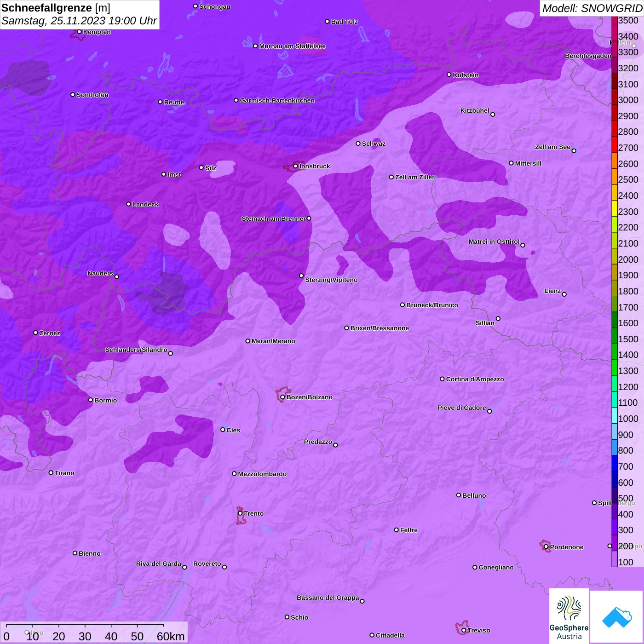
Task: Click the Brixen/Bressanone label
Action: click(380, 328)
